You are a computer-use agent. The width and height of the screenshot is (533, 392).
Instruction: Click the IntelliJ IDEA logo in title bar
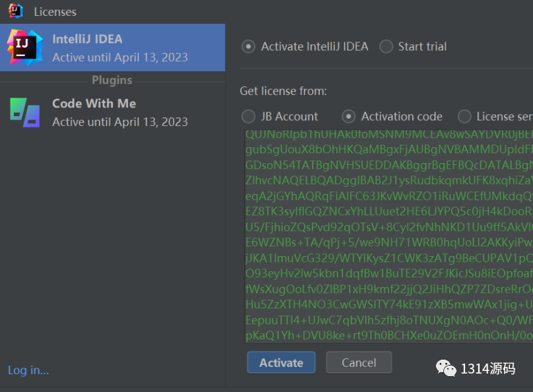pos(15,11)
